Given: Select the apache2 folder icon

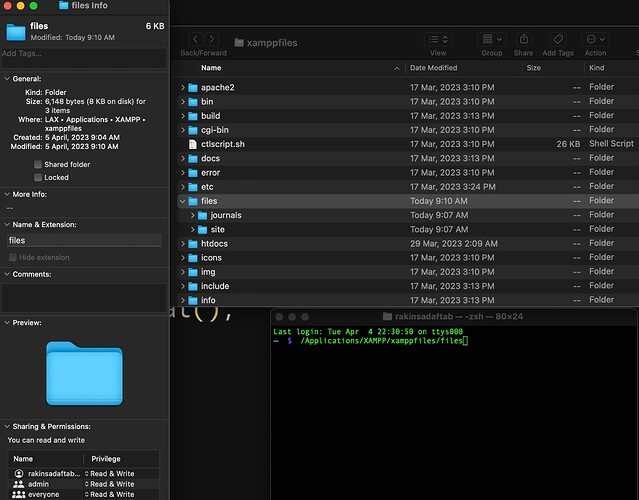Looking at the screenshot, I should coord(193,88).
